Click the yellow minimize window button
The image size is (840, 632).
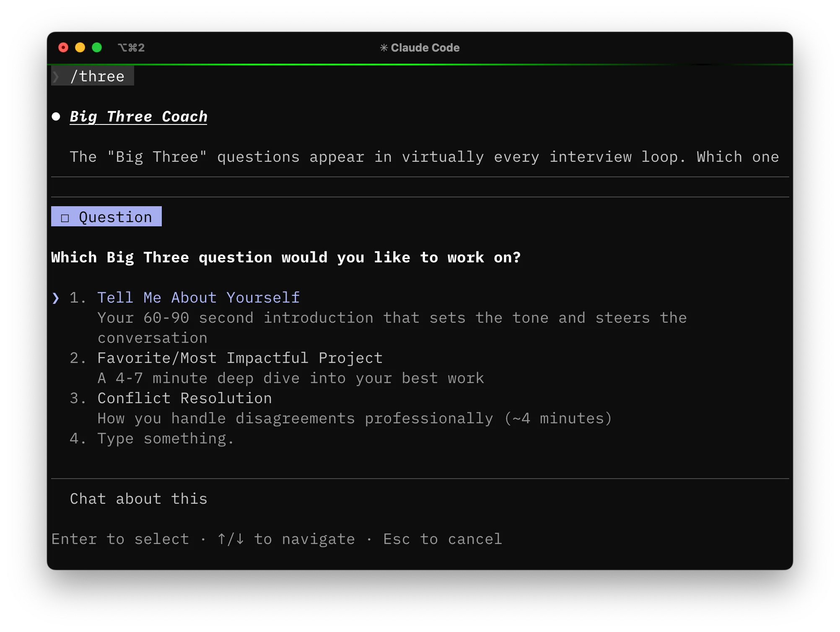point(80,48)
